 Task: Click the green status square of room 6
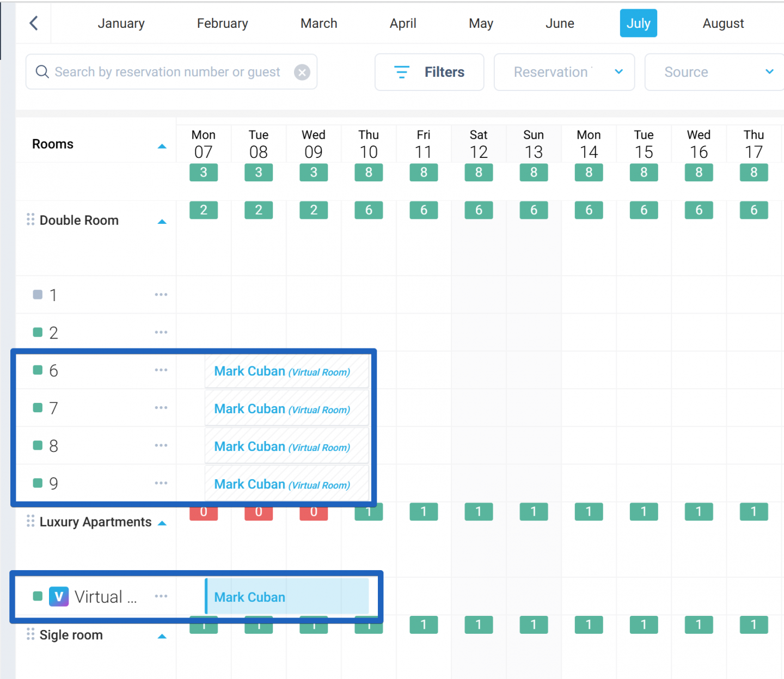click(x=38, y=370)
